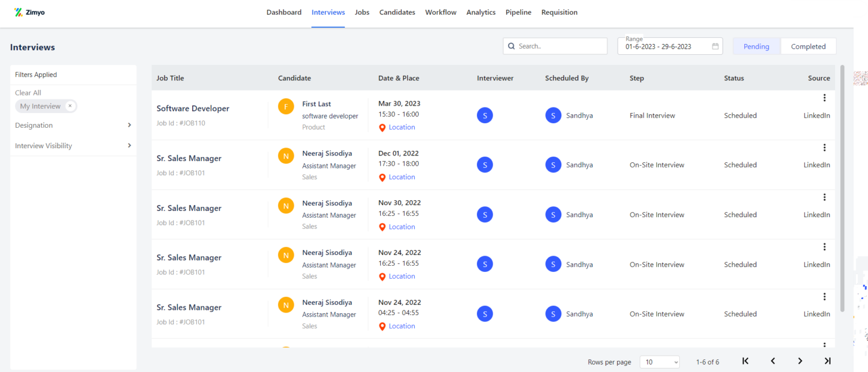
Task: Click Clear All filters
Action: [x=28, y=93]
